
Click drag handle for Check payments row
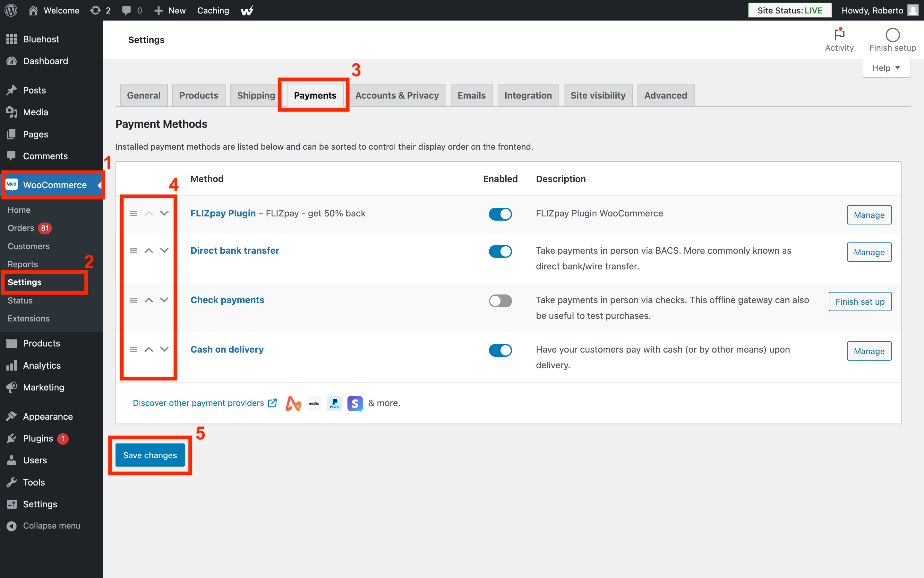tap(133, 300)
